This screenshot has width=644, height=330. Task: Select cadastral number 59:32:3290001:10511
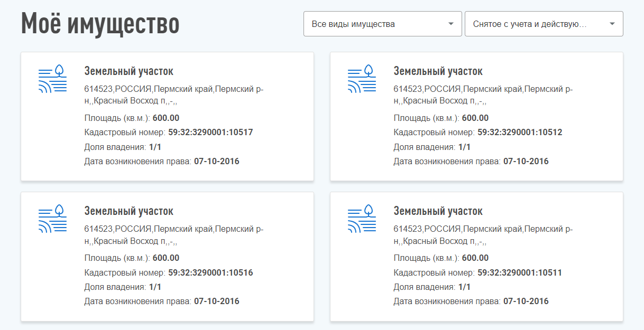(520, 273)
